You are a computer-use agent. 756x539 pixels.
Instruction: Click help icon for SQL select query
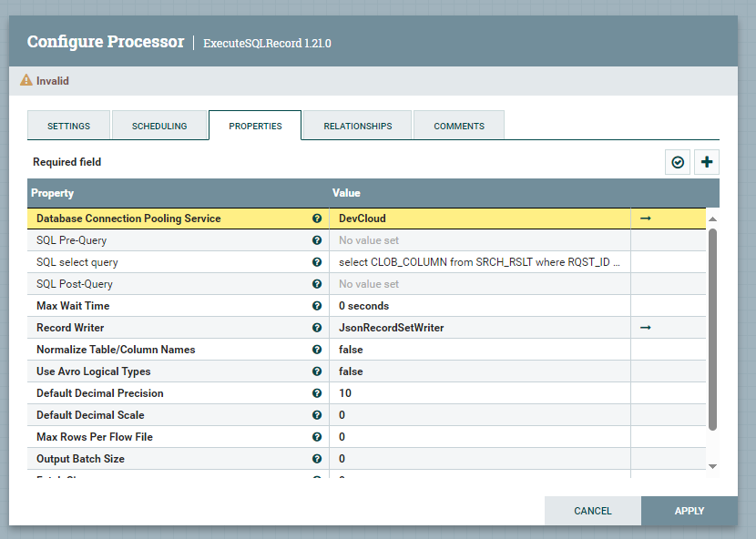tap(317, 262)
